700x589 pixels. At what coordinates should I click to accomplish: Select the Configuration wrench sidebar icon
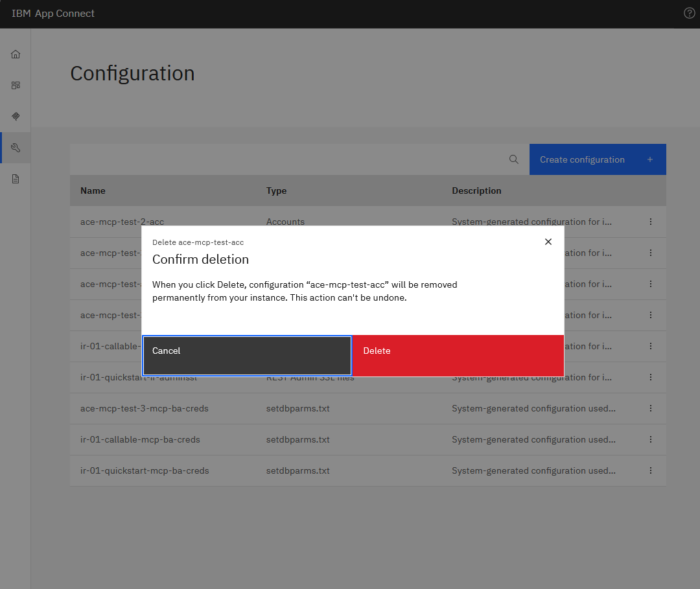click(16, 148)
